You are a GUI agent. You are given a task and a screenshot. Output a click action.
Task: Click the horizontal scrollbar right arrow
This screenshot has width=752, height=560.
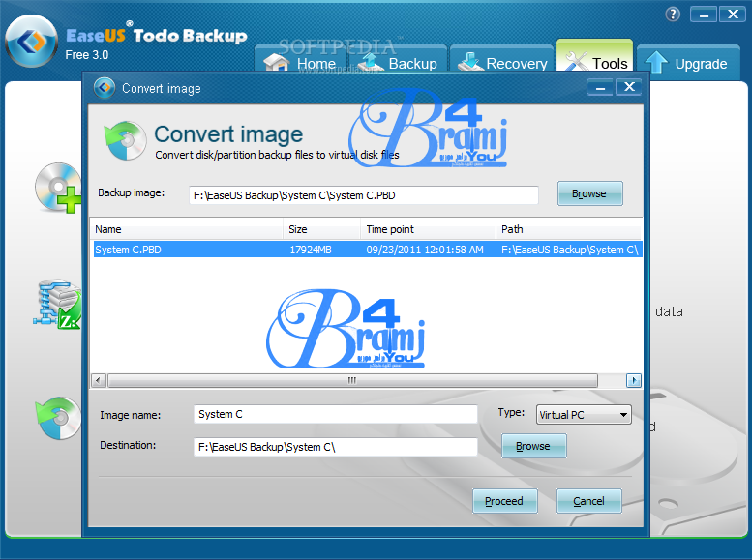pyautogui.click(x=634, y=380)
